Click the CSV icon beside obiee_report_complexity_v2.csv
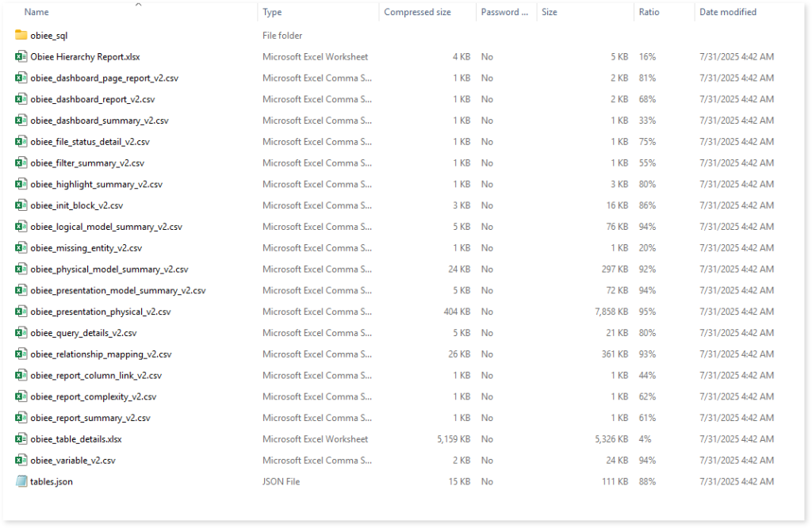This screenshot has height=528, width=812. pyautogui.click(x=21, y=396)
